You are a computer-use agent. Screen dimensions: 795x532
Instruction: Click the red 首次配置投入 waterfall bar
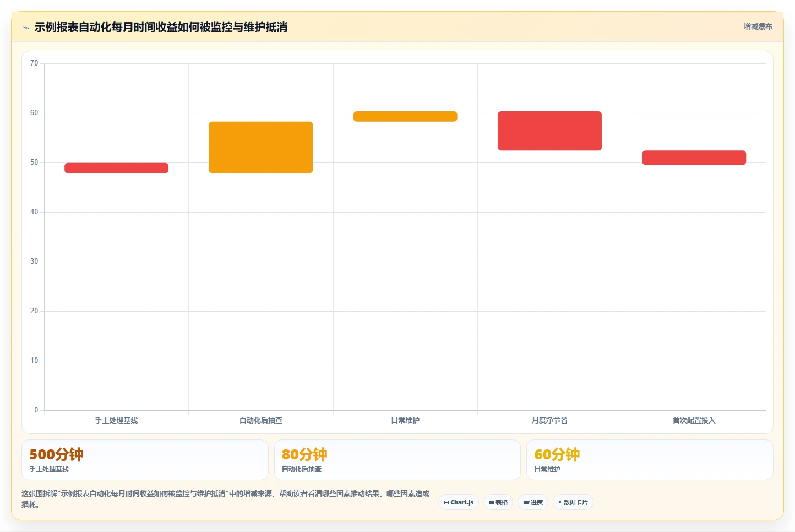pos(694,158)
